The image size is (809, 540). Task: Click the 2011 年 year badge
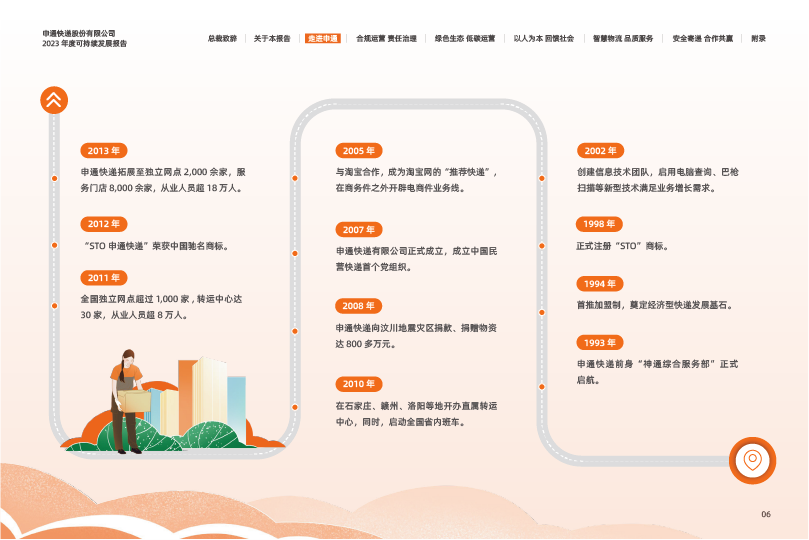coord(103,278)
